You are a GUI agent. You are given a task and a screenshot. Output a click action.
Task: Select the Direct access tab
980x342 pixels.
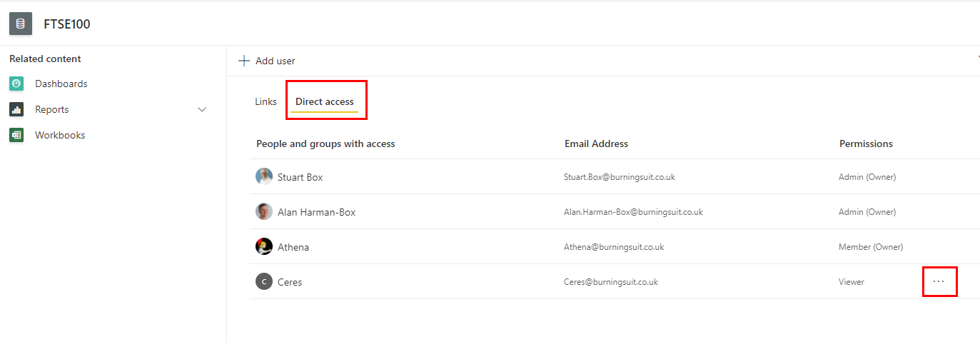tap(325, 101)
